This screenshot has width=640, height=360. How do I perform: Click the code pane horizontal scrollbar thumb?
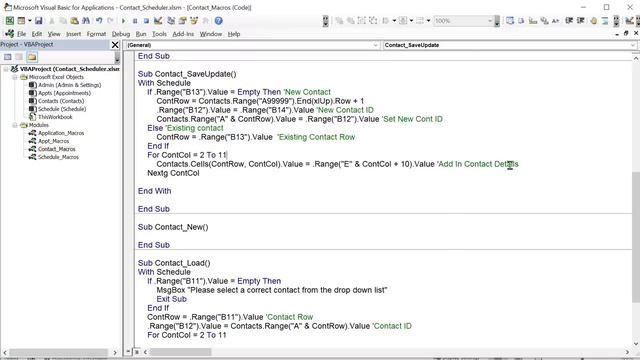point(180,351)
